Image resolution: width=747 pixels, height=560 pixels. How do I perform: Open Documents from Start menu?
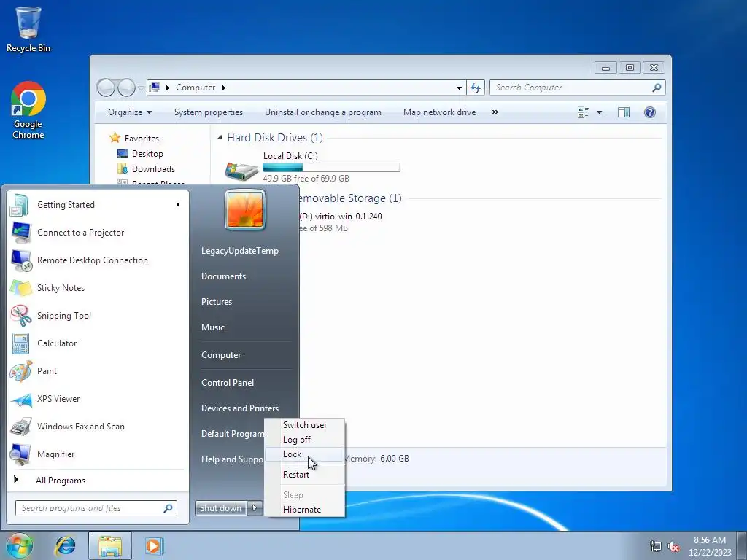[223, 276]
